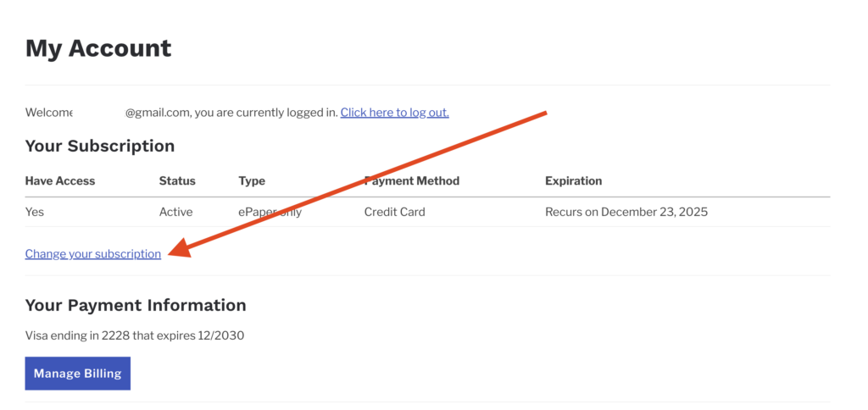Select the 'Your Subscription' section heading
Viewport: 868px width, 410px height.
(100, 146)
